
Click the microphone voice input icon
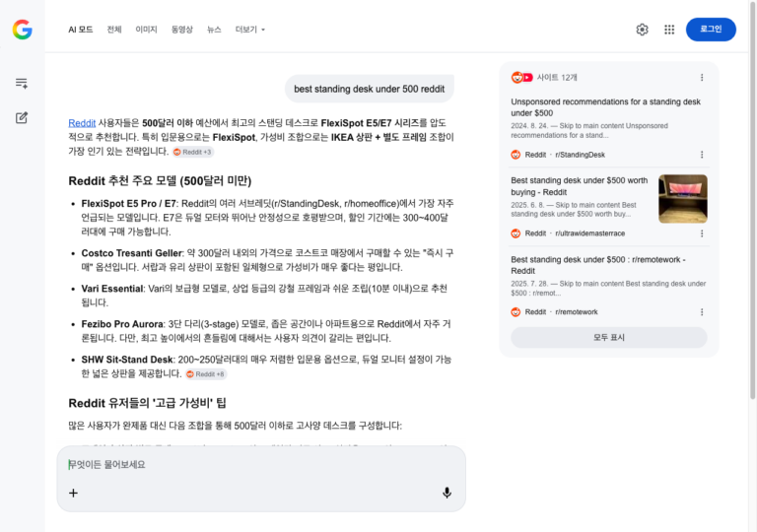tap(447, 493)
